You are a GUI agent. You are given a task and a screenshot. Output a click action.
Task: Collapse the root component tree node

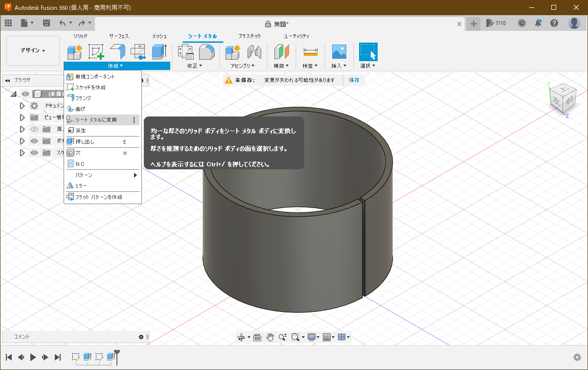point(14,94)
